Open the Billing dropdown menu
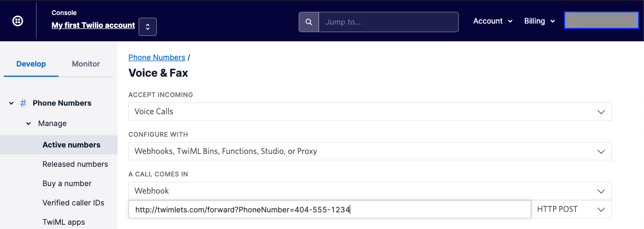This screenshot has width=644, height=229. click(540, 21)
